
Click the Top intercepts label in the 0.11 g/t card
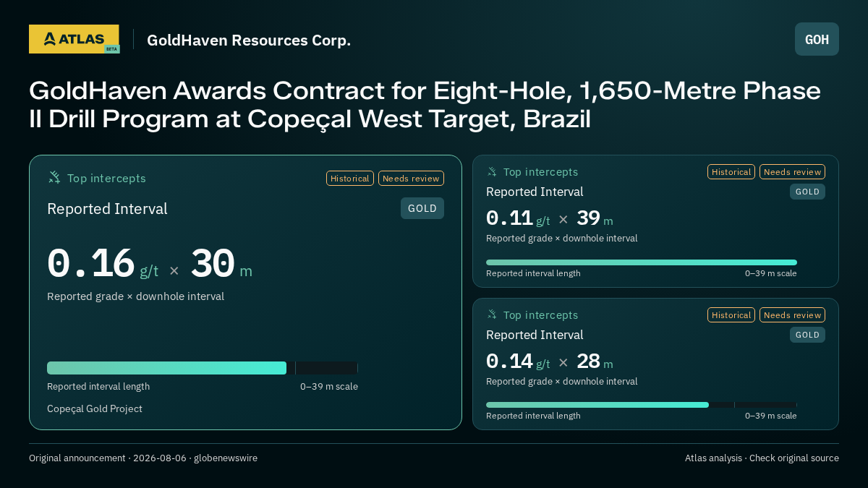click(540, 172)
